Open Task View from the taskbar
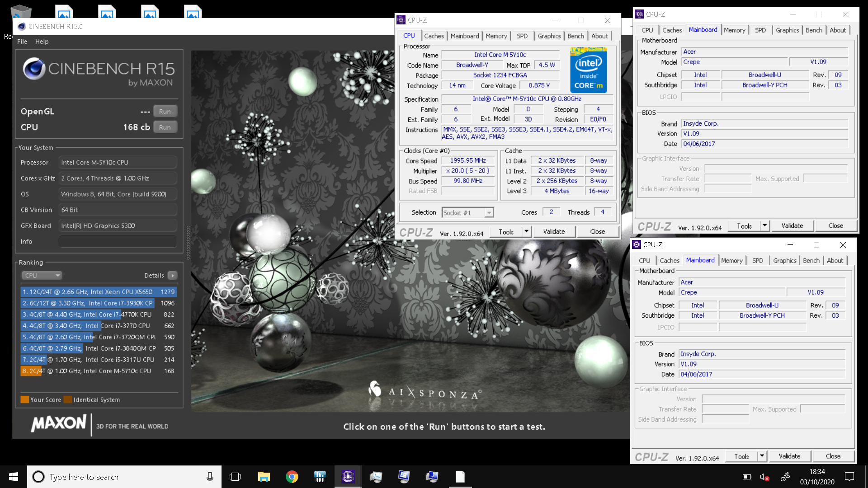This screenshot has height=488, width=868. pyautogui.click(x=235, y=477)
